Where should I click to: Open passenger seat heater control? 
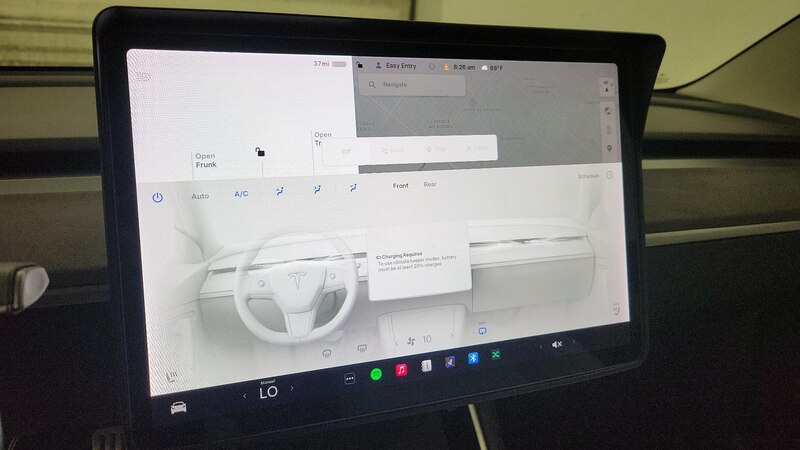[x=616, y=309]
